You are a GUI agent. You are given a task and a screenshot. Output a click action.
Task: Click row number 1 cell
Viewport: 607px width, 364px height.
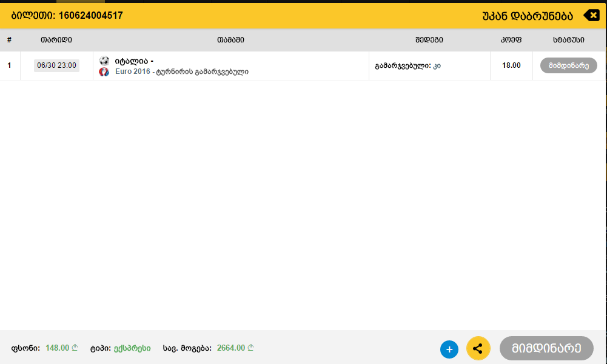tap(9, 65)
